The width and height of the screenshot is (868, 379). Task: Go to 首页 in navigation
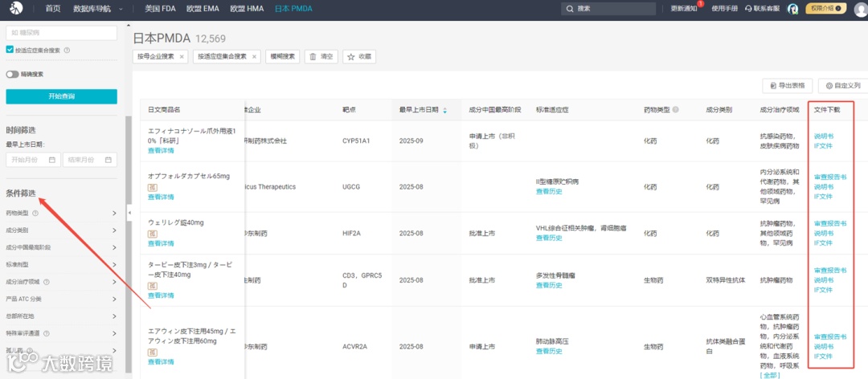(x=53, y=9)
